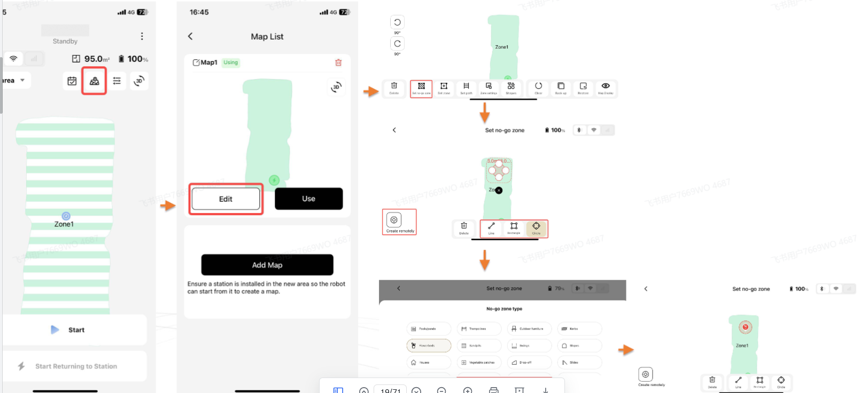The width and height of the screenshot is (868, 393).
Task: Toggle the document viewer sidebar panel
Action: 338,391
